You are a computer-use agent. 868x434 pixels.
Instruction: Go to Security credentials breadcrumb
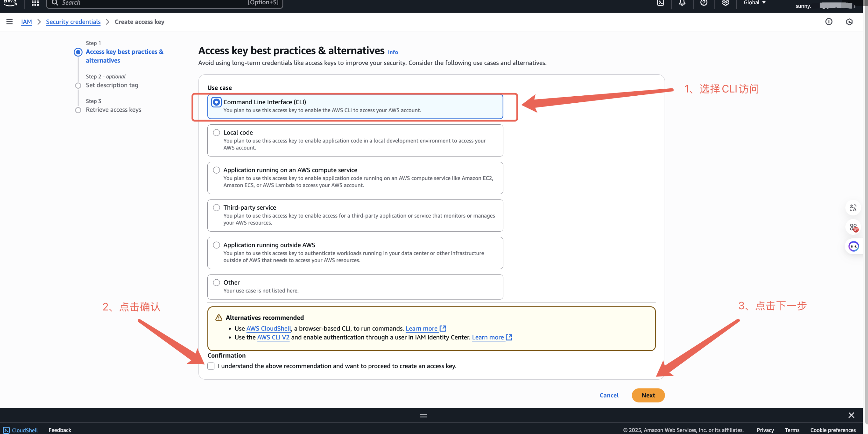[73, 22]
